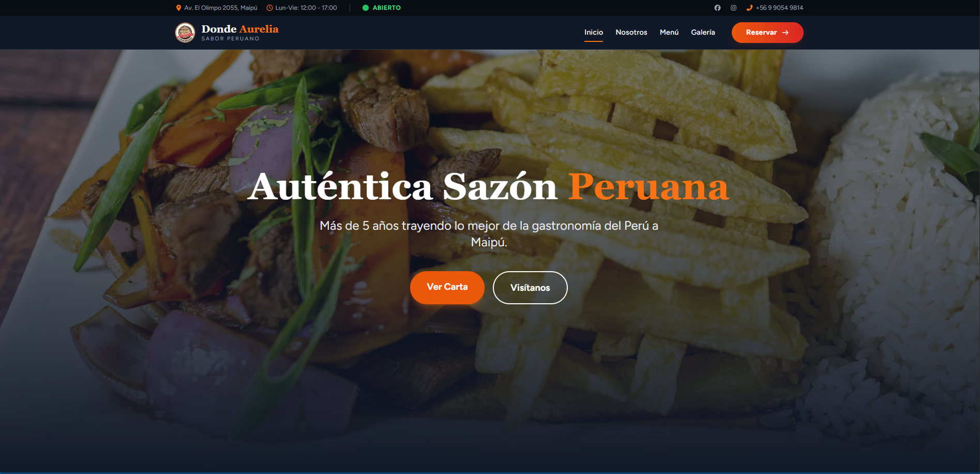This screenshot has width=980, height=474.
Task: Call the +56 9 9054 9814 number
Action: (779, 8)
